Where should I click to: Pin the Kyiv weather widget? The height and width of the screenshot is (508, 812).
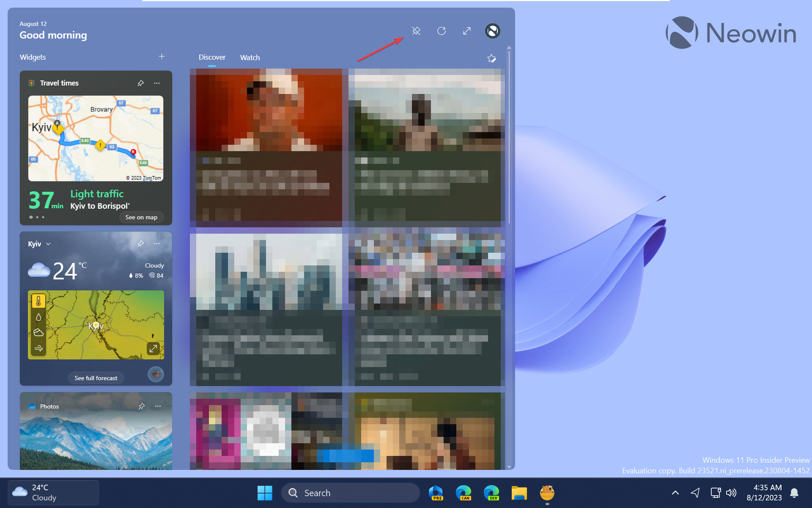point(140,243)
